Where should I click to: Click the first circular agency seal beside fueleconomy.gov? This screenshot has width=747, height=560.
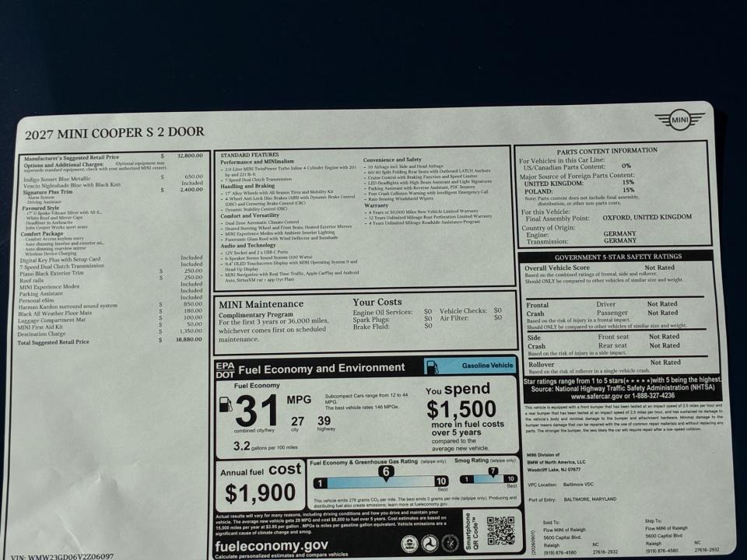[x=409, y=544]
